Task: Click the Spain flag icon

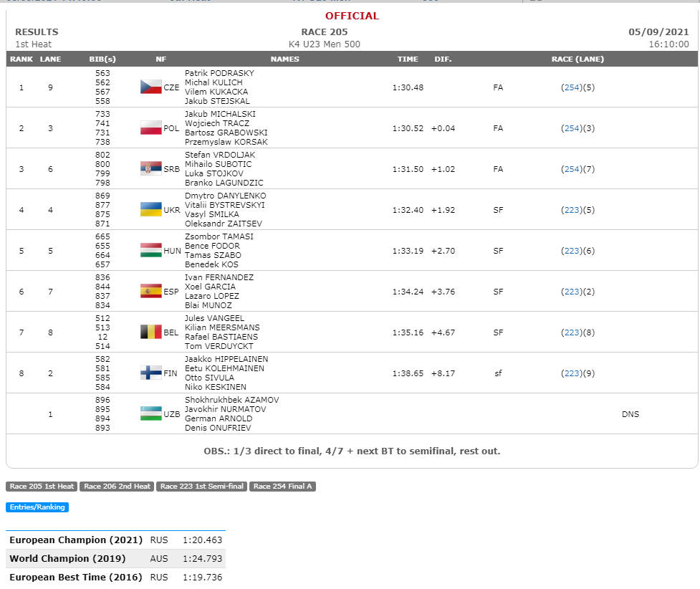Action: (x=151, y=292)
